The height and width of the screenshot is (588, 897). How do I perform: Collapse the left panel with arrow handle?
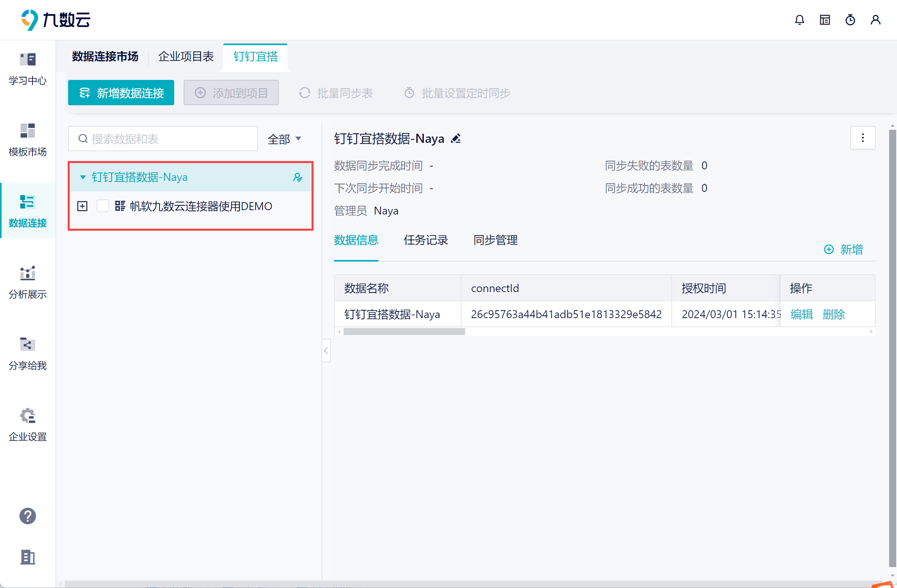pos(326,351)
